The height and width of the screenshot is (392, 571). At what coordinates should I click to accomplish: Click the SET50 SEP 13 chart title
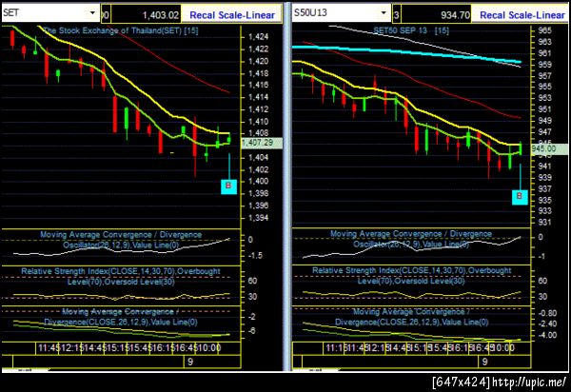pos(411,30)
